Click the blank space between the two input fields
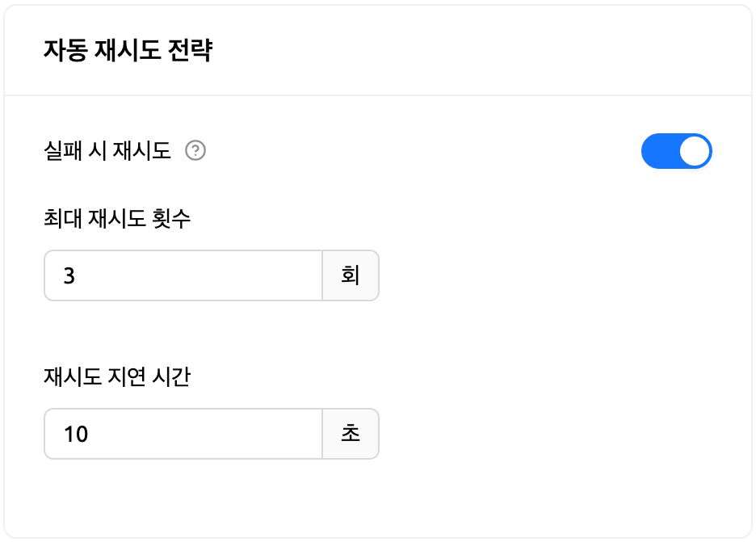Image resolution: width=756 pixels, height=542 pixels. 210,333
